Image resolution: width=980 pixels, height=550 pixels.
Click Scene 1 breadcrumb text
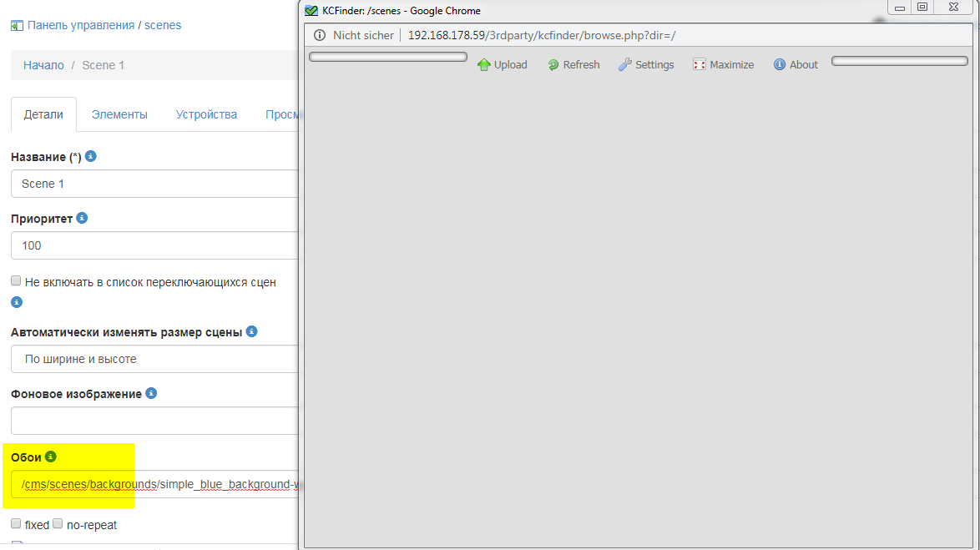[104, 65]
